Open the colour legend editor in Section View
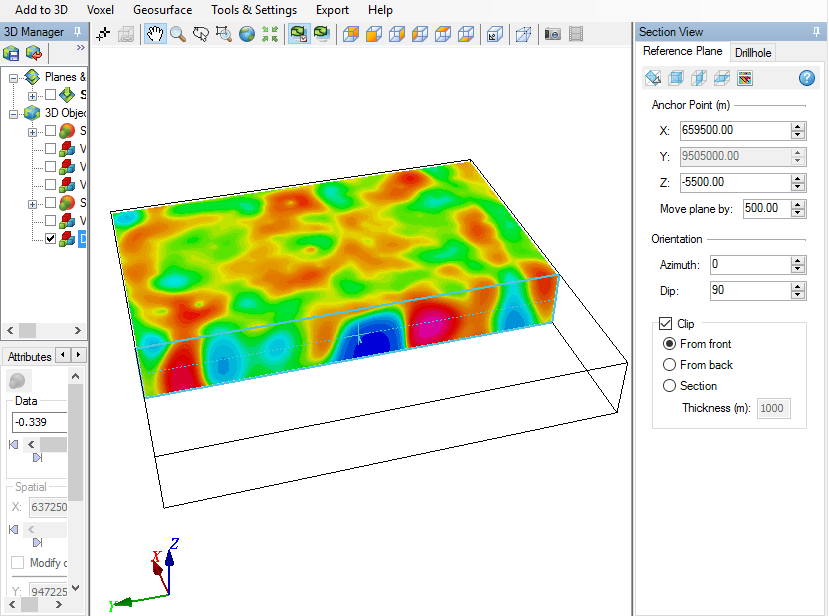829x616 pixels. (x=745, y=77)
